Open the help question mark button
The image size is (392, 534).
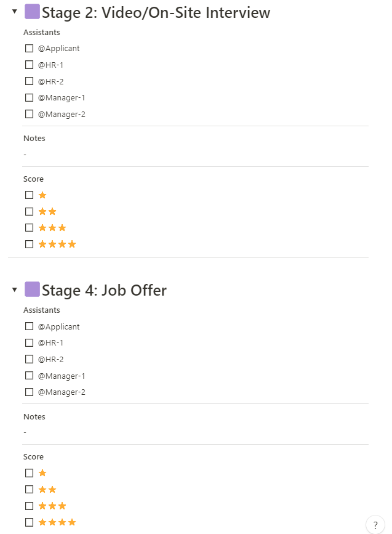[375, 525]
